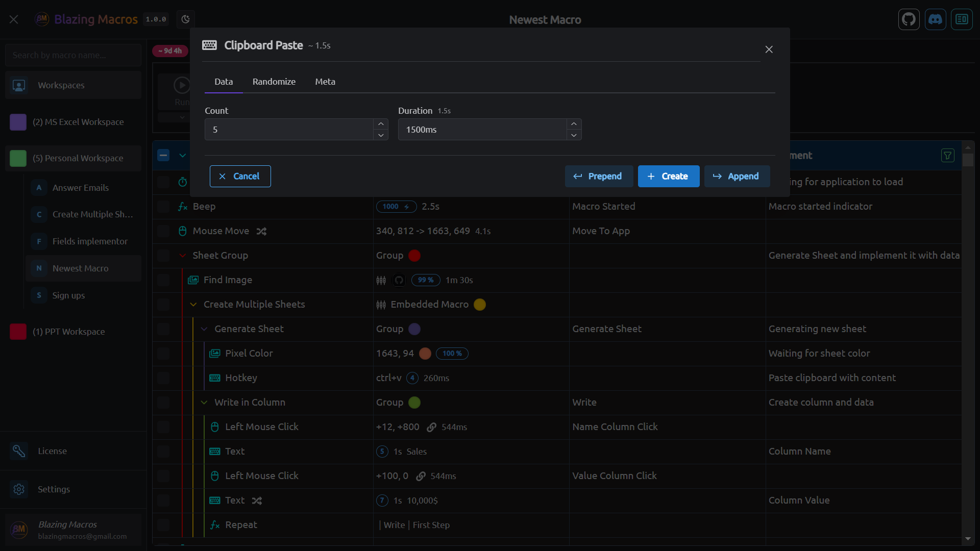Image resolution: width=980 pixels, height=551 pixels.
Task: Open the Answer Emails macro
Action: coord(83,188)
